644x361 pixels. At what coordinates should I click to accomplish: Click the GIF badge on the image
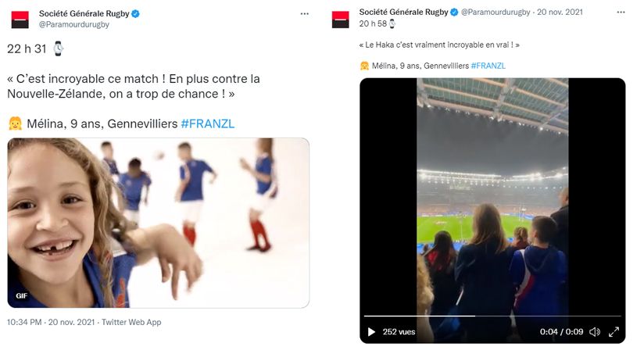point(21,295)
